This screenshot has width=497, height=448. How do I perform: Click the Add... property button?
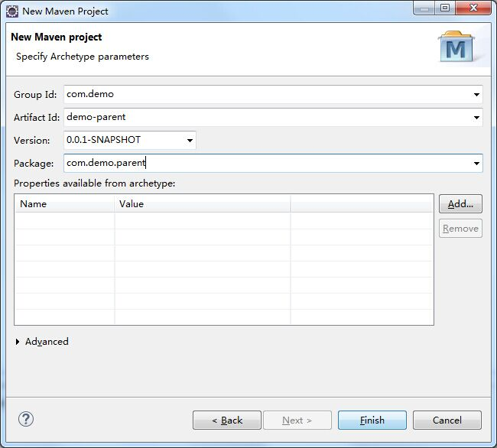point(460,203)
